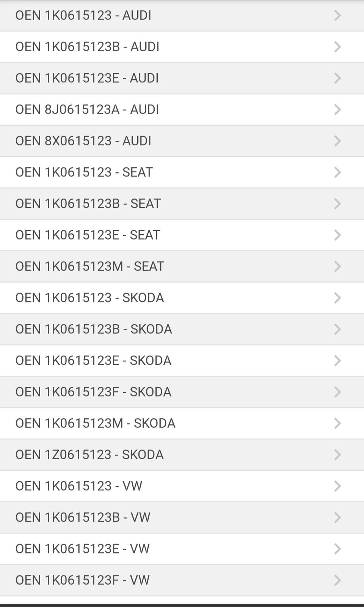Tap chevron arrow beside 1K0615123B - AUDI
This screenshot has width=364, height=607.
[x=337, y=47]
